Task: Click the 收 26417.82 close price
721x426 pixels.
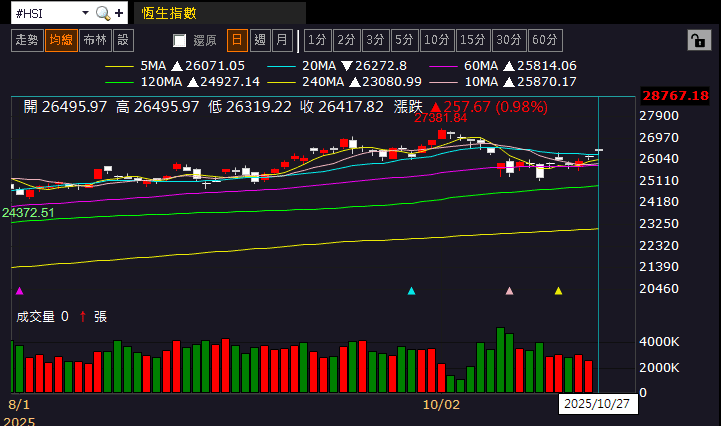Action: (x=342, y=107)
